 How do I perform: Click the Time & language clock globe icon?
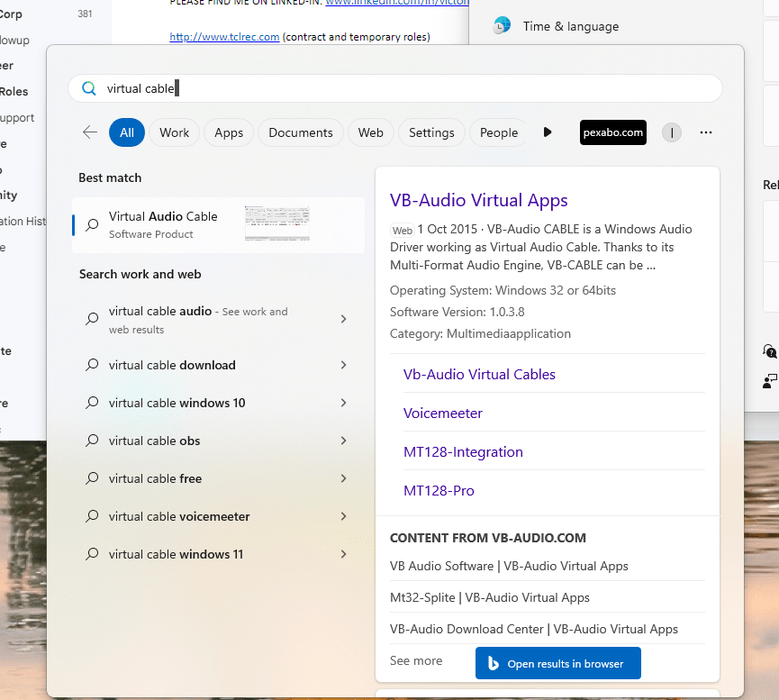502,25
